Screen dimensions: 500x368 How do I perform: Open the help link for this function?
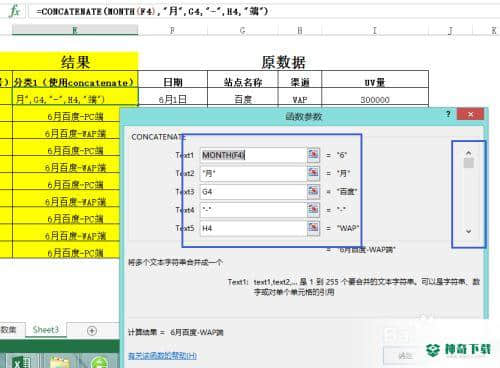tap(162, 356)
